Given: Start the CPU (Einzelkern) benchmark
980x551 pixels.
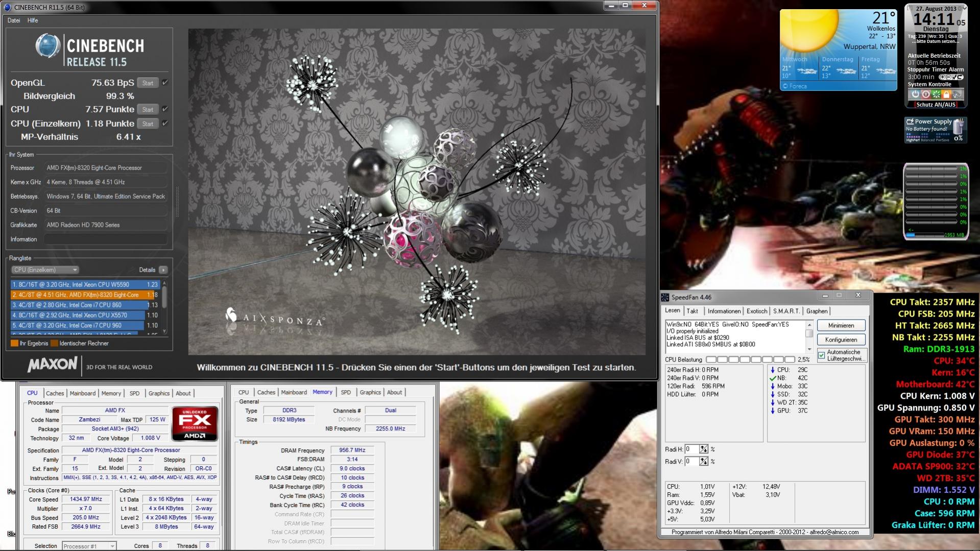Looking at the screenshot, I should (148, 124).
